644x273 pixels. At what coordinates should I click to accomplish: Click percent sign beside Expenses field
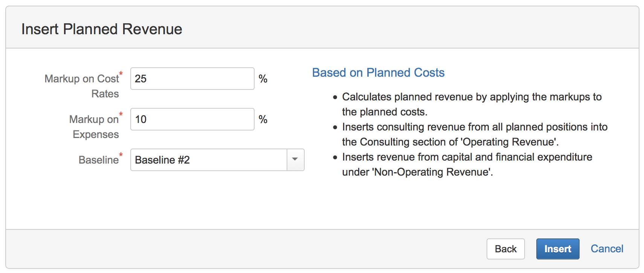[x=263, y=119]
